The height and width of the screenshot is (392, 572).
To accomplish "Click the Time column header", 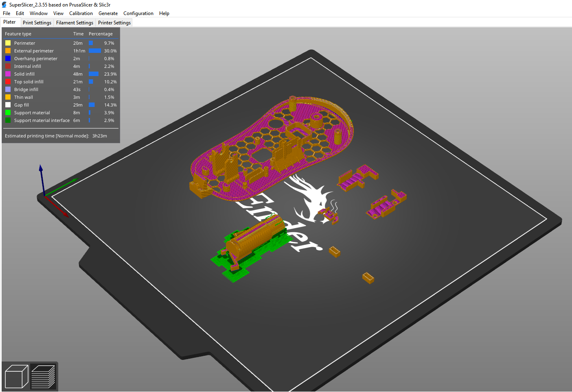I will pos(78,34).
